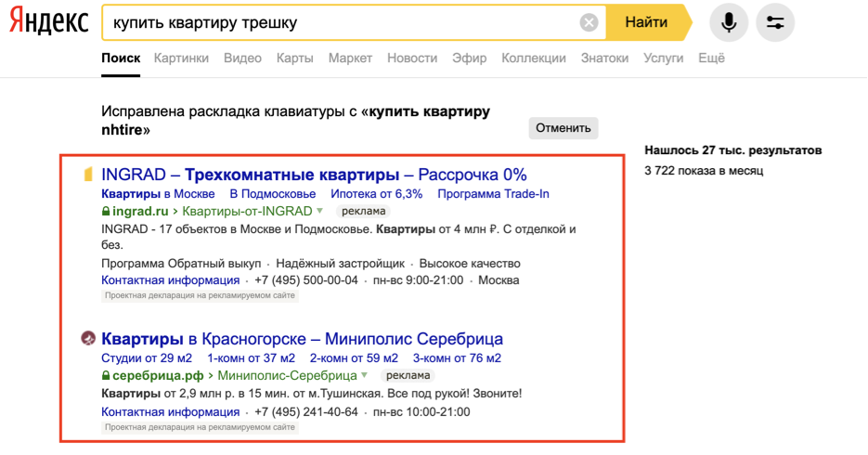Click the lock icon next to ingrad.ru

106,212
